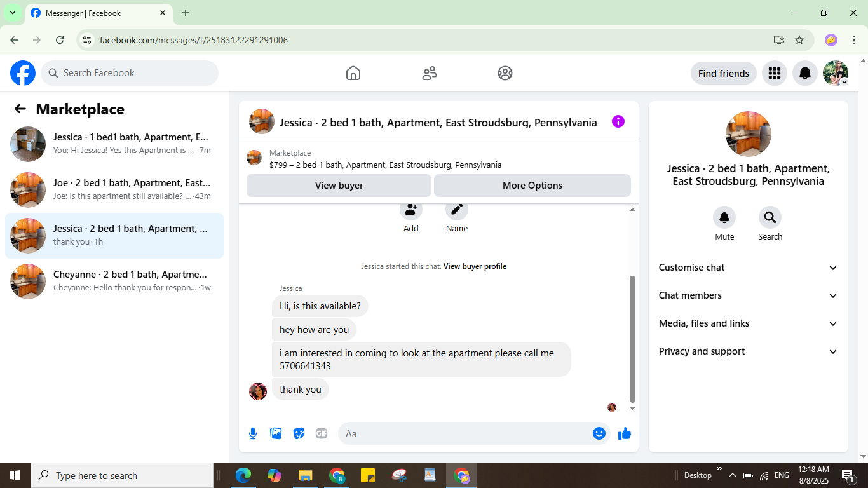Viewport: 868px width, 488px height.
Task: Click the chat messages scrollbar thumb
Action: (x=632, y=339)
